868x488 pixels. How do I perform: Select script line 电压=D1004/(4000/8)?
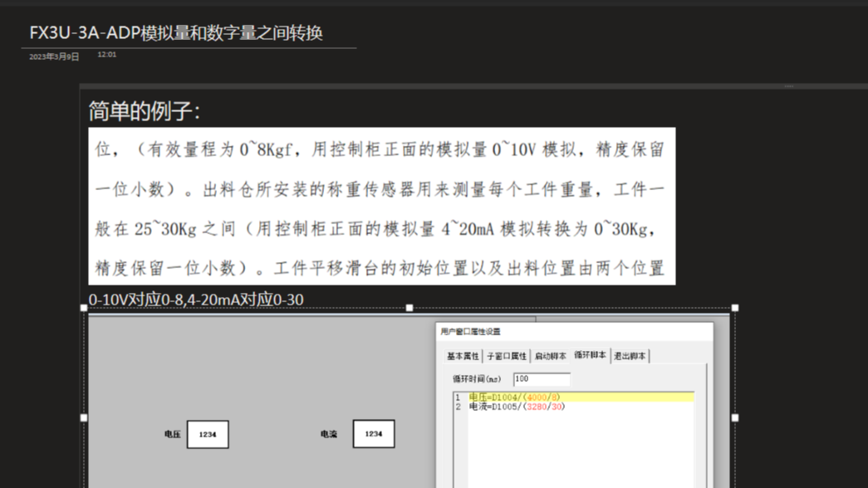[x=515, y=397]
